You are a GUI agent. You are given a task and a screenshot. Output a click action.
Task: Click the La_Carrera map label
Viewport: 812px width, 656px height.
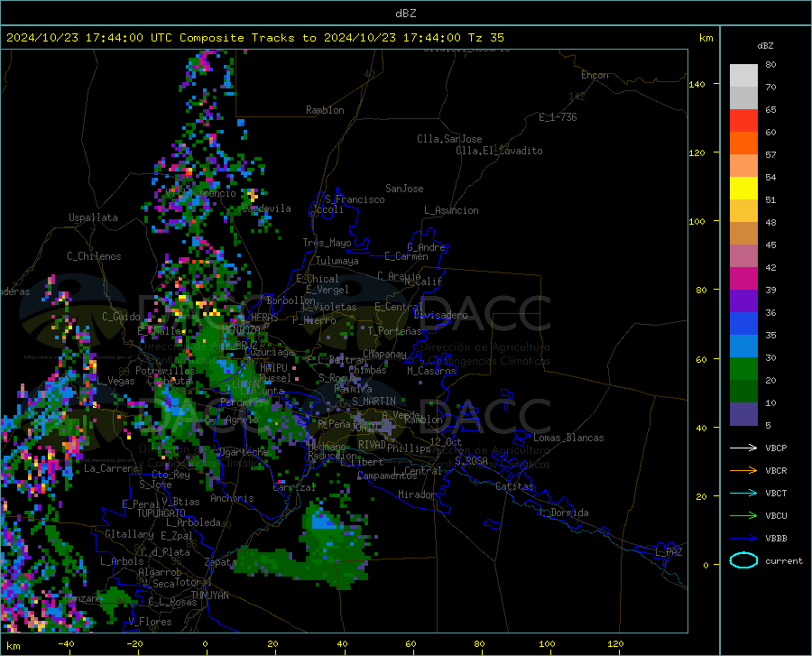[111, 468]
